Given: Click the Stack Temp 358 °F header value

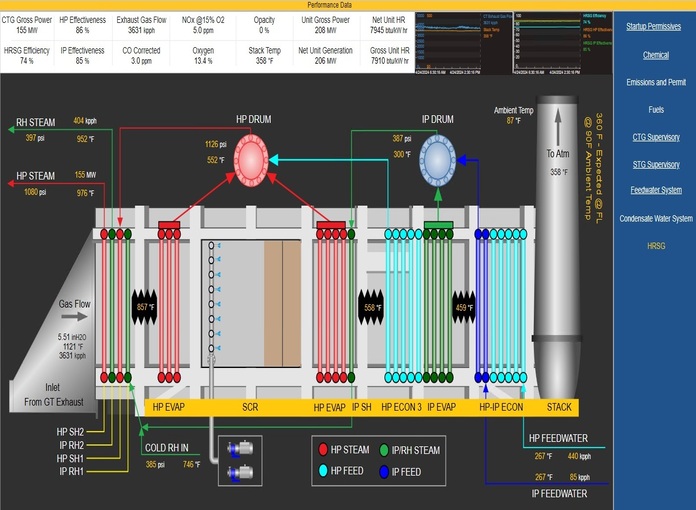Looking at the screenshot, I should coord(264,61).
